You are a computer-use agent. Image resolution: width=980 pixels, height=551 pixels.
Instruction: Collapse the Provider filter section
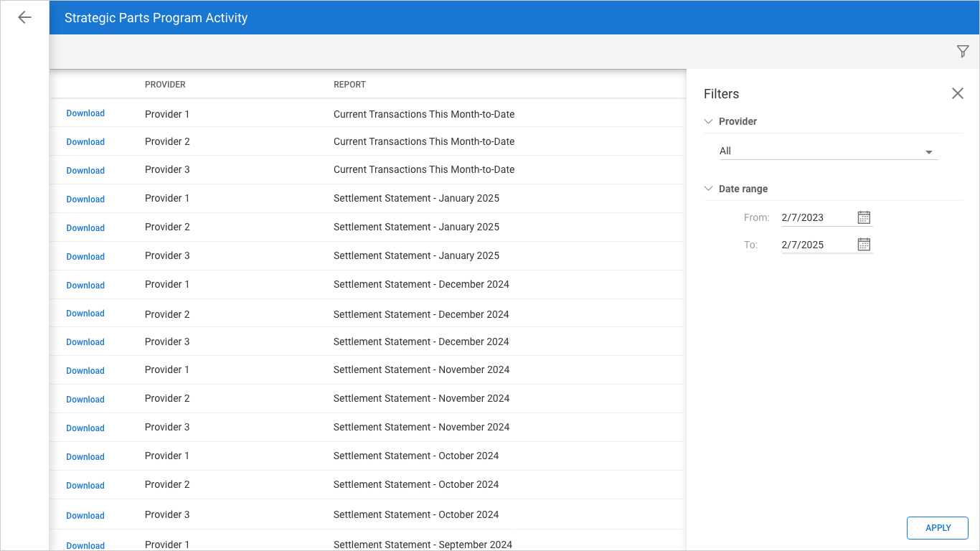[x=709, y=121]
